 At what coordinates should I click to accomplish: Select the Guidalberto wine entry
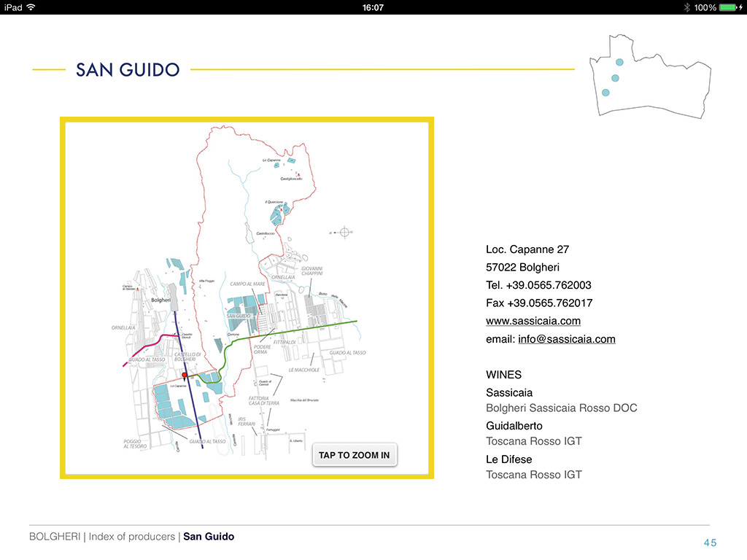(x=514, y=426)
